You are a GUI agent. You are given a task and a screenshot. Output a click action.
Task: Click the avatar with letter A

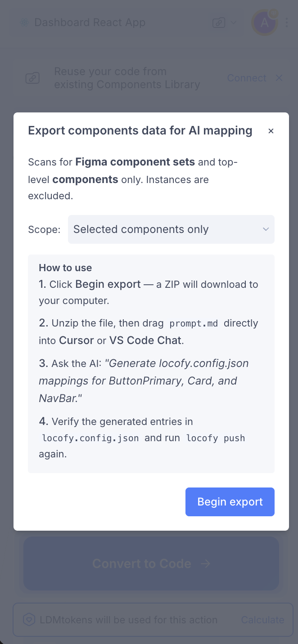tap(265, 22)
